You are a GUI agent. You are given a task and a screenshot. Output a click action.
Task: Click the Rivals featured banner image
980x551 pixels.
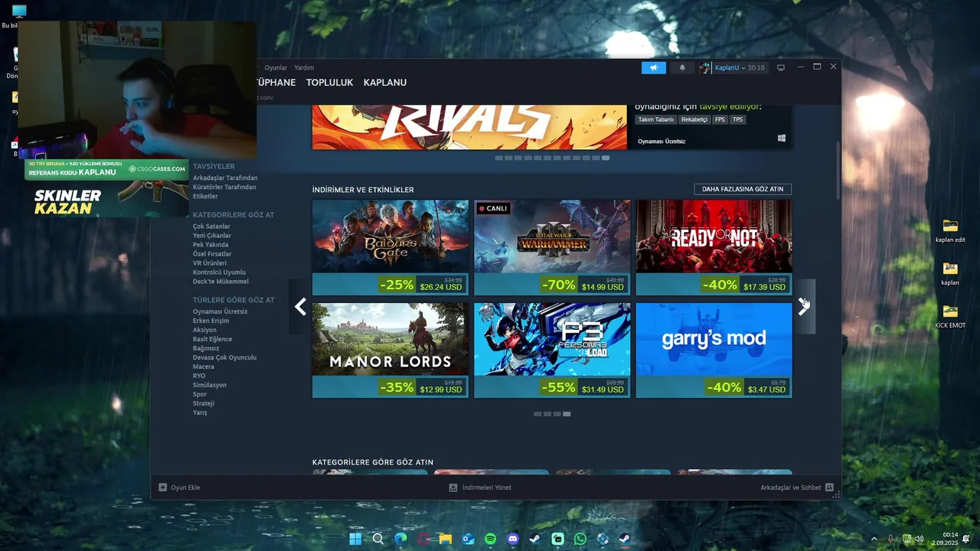(469, 127)
